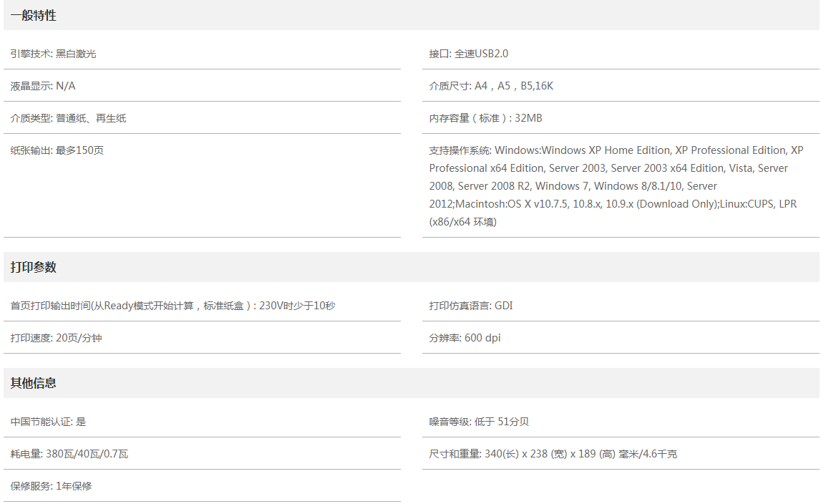This screenshot has height=504, width=821.
Task: Select the 介质尺寸 A4，A5，B5,16K row
Action: coord(491,86)
